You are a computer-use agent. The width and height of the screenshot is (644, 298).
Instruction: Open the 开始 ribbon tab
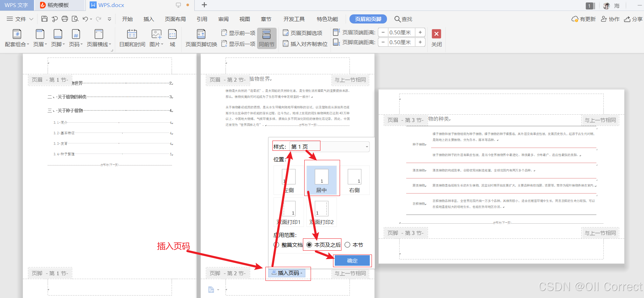point(127,19)
